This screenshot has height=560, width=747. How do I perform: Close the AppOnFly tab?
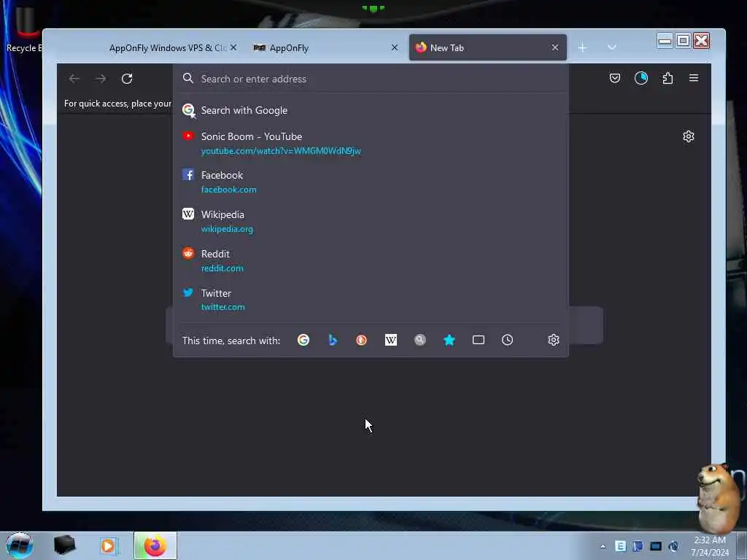pos(395,47)
